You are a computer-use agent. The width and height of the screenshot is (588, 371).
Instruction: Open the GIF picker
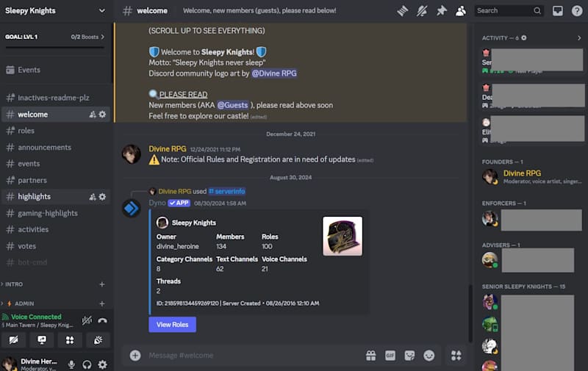click(390, 356)
